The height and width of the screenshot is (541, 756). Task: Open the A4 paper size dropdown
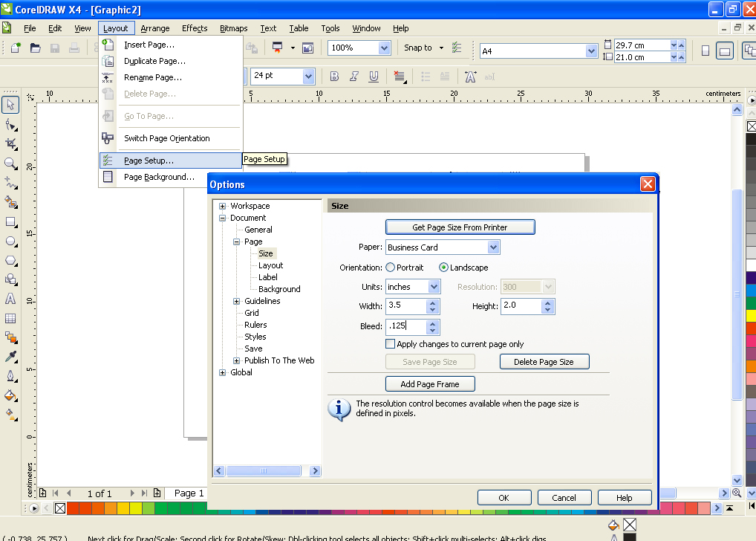(592, 51)
